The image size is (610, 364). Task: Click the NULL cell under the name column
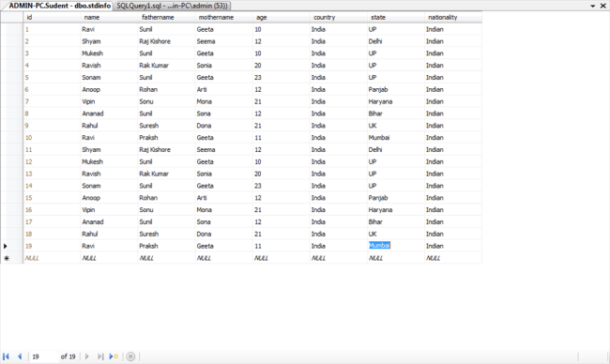[x=109, y=258]
